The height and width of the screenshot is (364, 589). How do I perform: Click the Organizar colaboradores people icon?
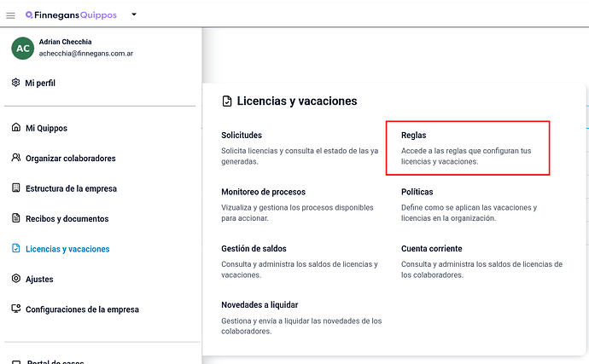coord(15,158)
